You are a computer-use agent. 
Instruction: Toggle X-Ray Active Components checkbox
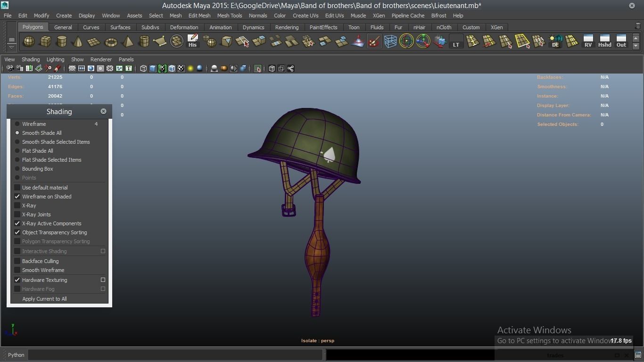point(17,223)
